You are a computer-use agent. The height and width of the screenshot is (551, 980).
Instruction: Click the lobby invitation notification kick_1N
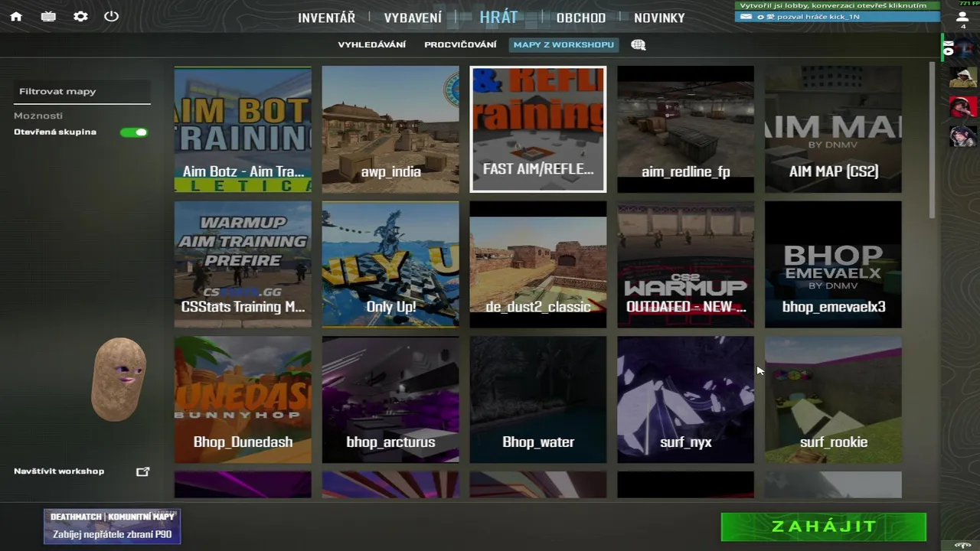[837, 16]
